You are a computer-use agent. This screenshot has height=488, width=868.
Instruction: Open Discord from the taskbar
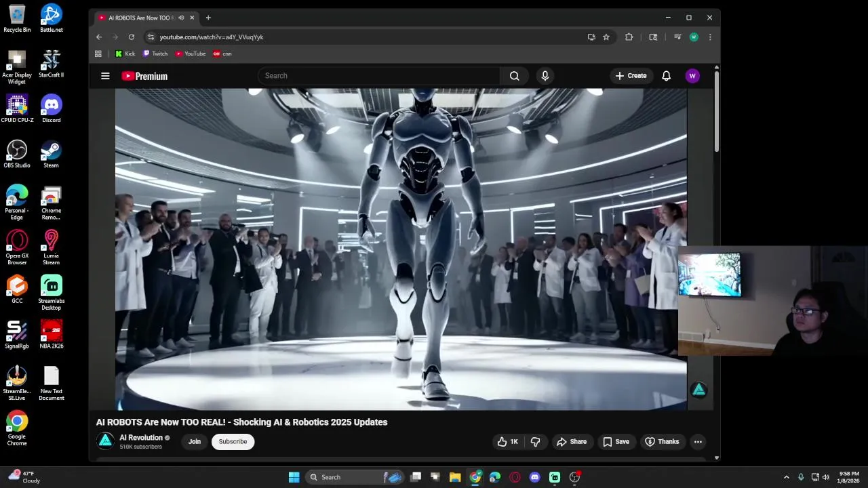[x=534, y=477]
